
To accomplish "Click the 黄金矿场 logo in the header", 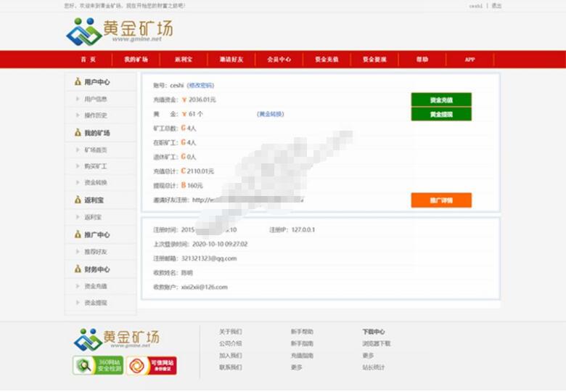I will (120, 31).
